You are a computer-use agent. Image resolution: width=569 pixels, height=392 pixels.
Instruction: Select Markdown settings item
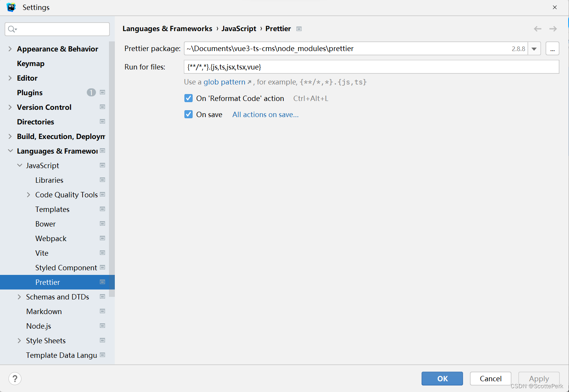coord(44,311)
